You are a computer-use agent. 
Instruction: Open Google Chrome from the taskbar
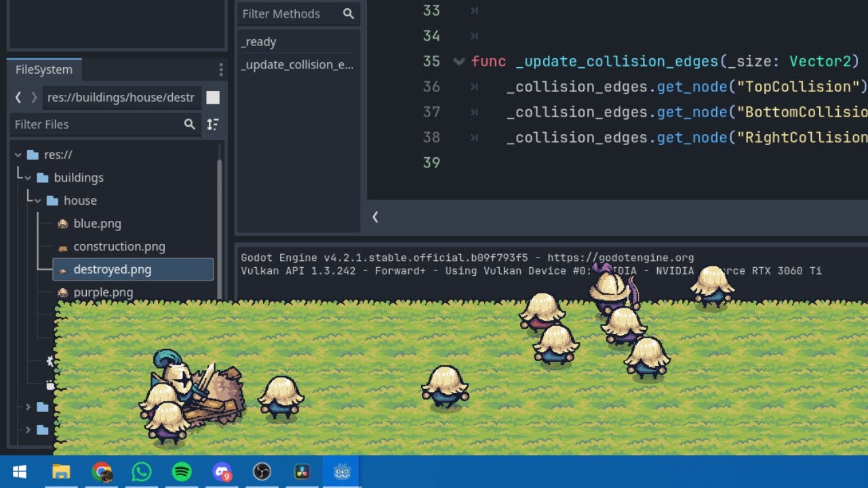pos(102,472)
